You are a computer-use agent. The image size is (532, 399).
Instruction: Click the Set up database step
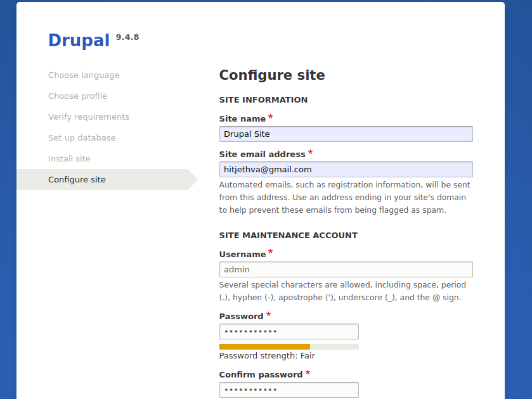[x=82, y=137]
